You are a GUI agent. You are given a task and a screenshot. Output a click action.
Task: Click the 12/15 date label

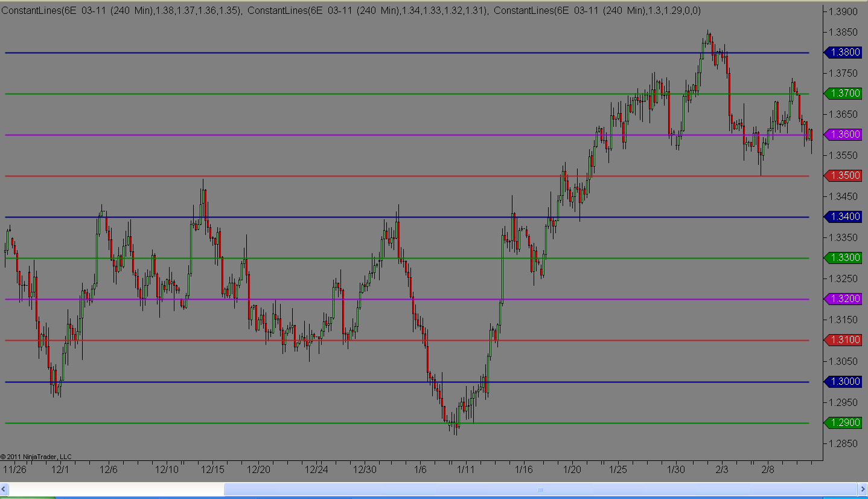tap(212, 469)
